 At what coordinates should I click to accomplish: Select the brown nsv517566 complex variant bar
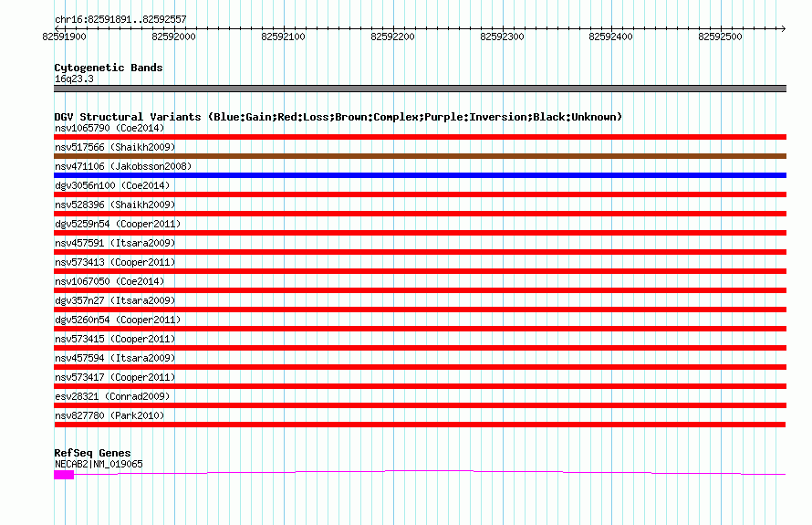[420, 156]
